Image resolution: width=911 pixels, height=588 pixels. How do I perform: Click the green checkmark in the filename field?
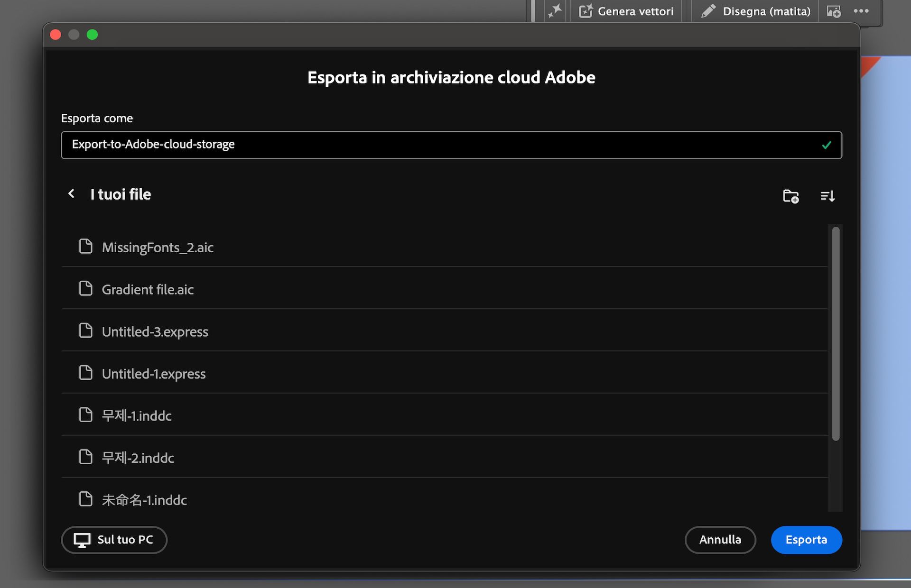coord(827,145)
